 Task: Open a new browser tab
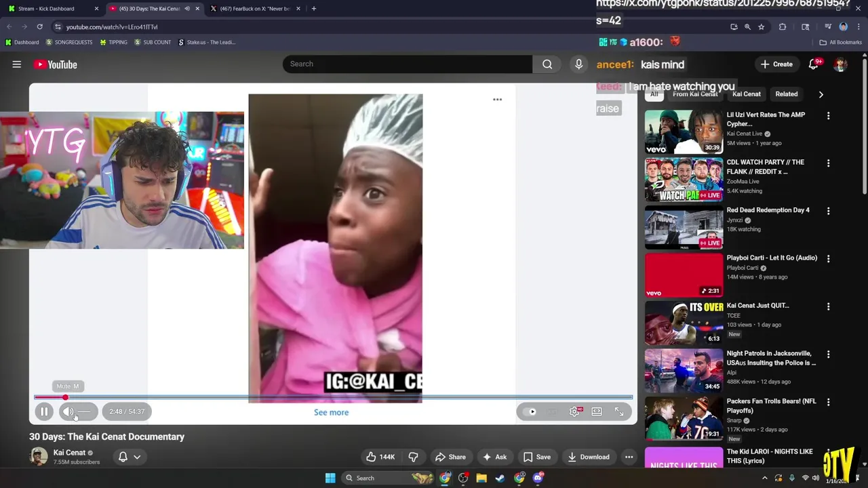pos(313,9)
